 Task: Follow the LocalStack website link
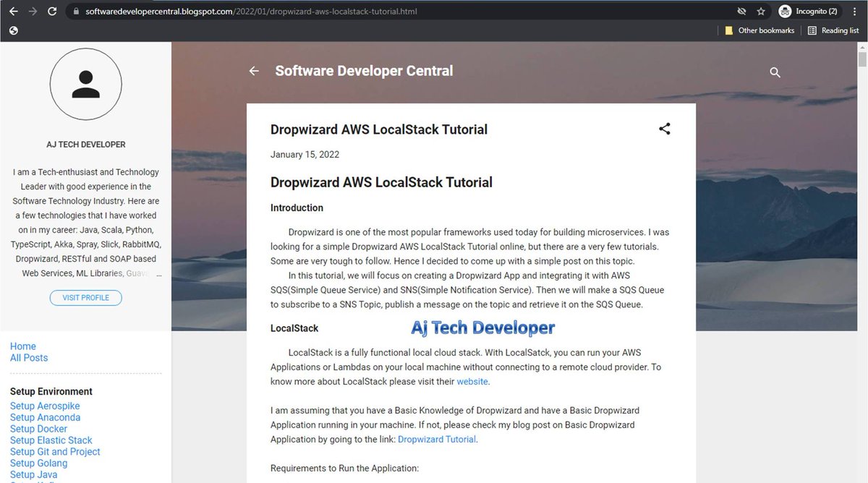click(472, 381)
